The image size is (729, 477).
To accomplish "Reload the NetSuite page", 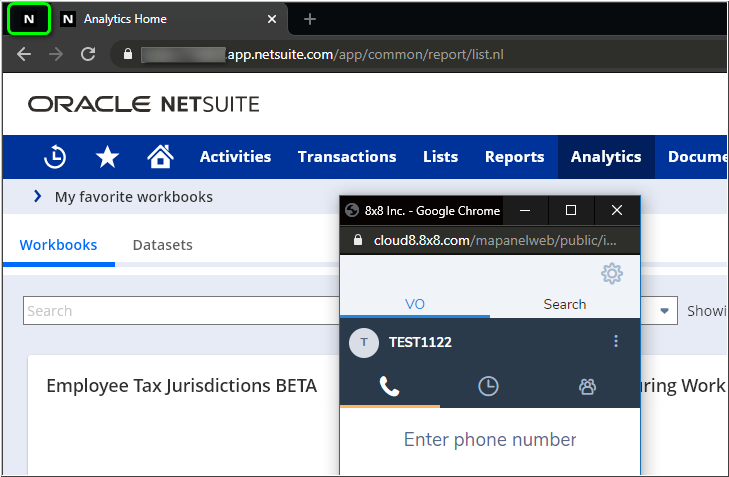I will click(88, 54).
